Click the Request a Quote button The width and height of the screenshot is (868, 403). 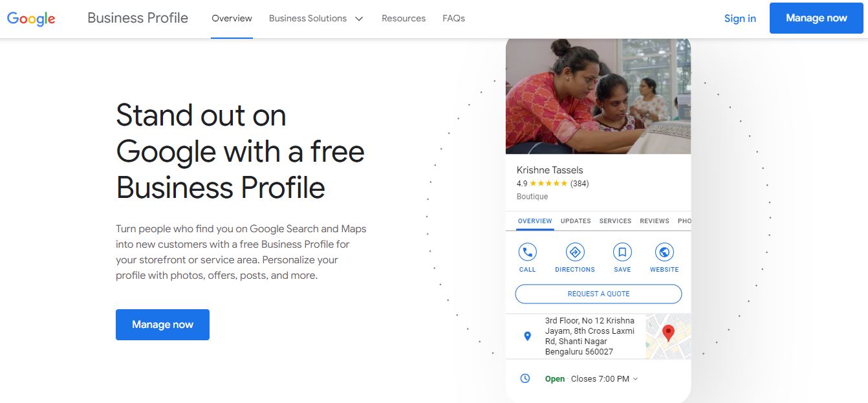click(598, 294)
